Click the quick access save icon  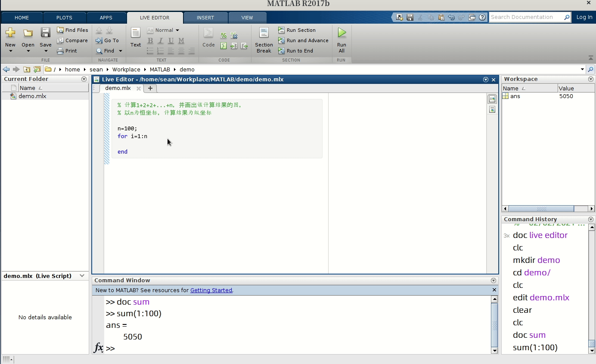(410, 17)
